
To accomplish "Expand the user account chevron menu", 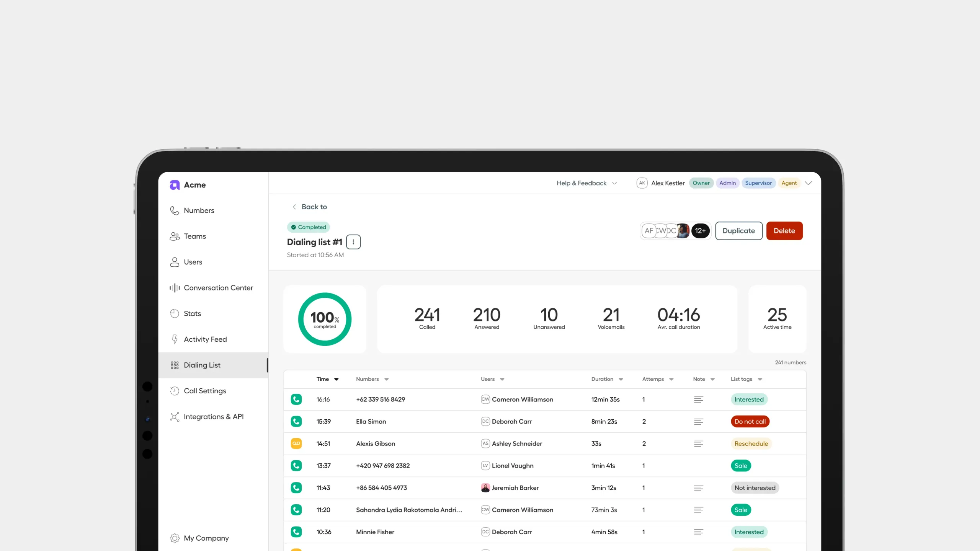I will (x=808, y=183).
